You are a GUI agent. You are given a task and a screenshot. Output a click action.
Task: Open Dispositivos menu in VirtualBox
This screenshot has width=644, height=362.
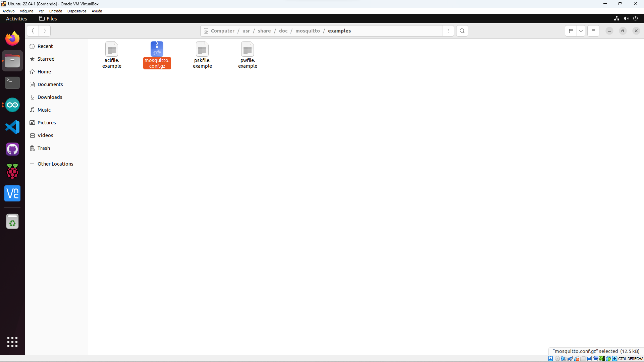(x=77, y=11)
